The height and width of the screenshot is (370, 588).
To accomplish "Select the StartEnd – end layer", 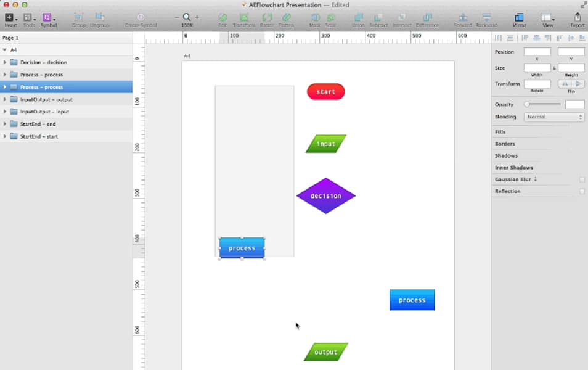I will coord(38,124).
